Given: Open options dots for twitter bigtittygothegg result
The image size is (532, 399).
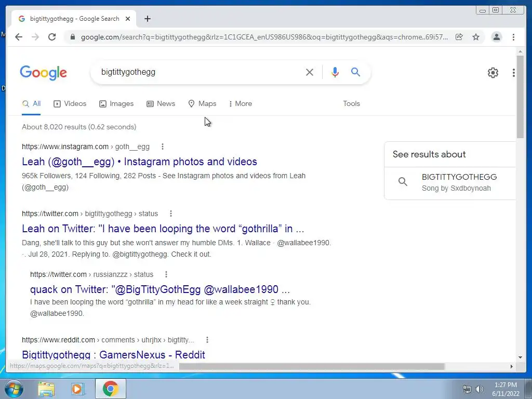Looking at the screenshot, I should (170, 214).
